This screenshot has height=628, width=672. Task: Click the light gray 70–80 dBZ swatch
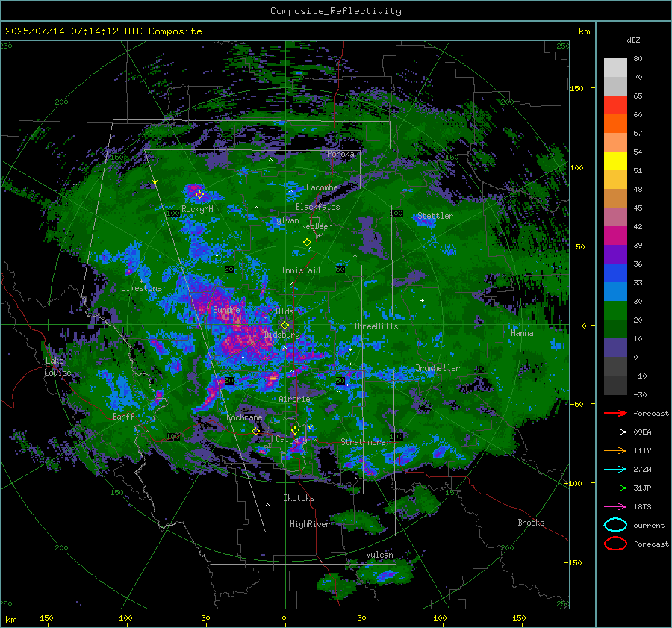coord(615,68)
